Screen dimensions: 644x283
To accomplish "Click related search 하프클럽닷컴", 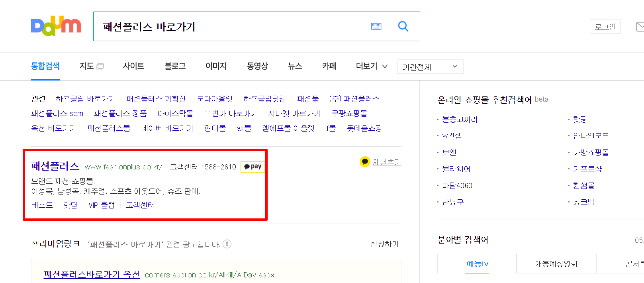I will (x=264, y=99).
